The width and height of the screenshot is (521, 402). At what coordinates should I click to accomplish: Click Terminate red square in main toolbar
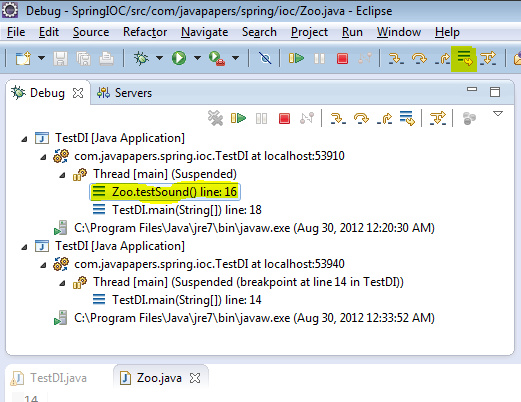point(342,59)
